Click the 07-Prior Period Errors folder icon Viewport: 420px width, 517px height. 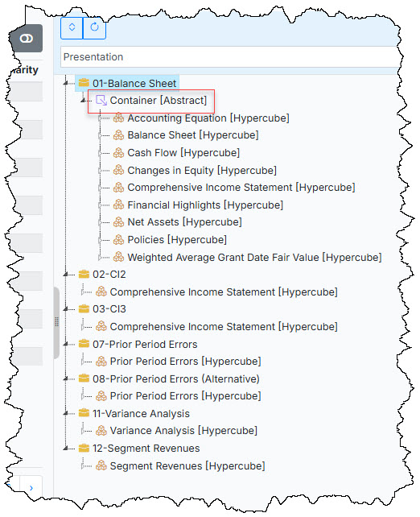tap(84, 344)
